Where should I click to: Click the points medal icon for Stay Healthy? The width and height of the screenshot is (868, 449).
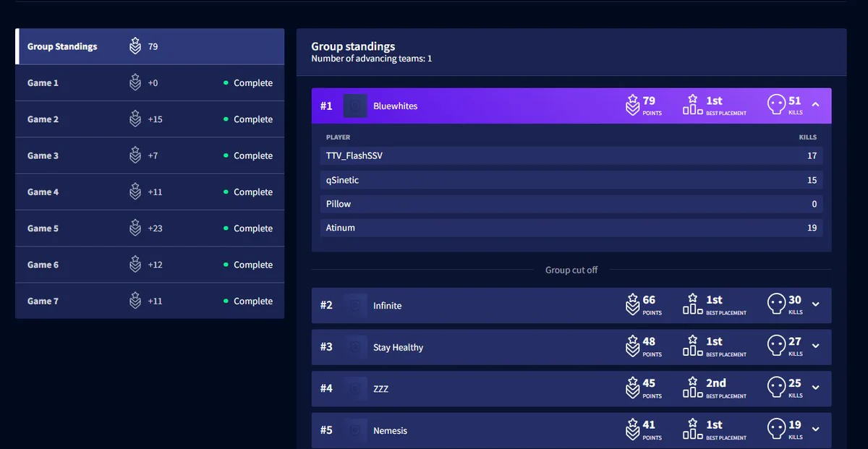pos(632,346)
